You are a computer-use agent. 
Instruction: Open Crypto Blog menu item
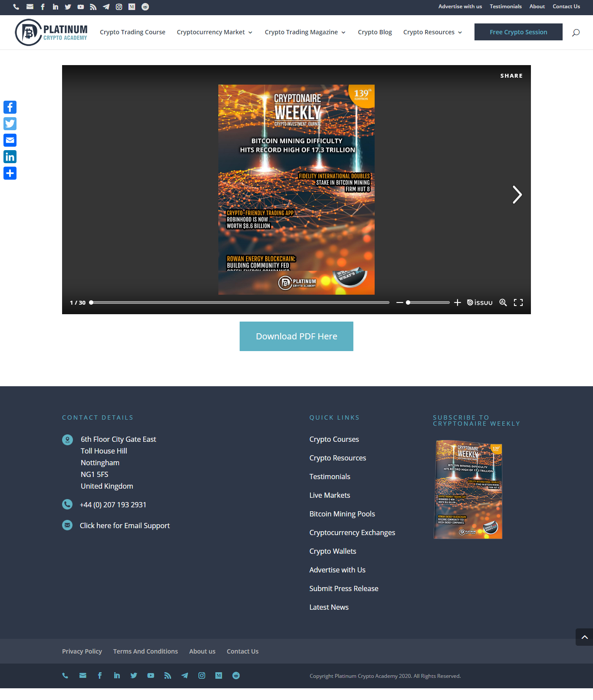click(375, 32)
